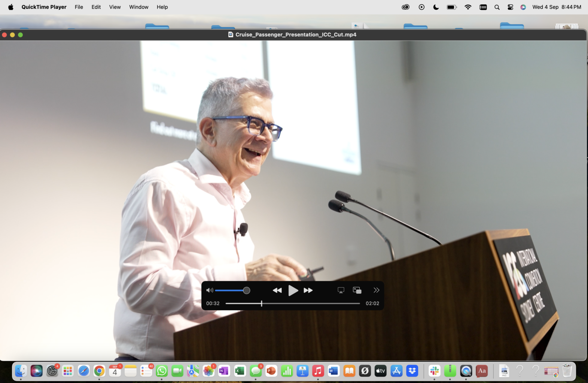Toggle Focus mode moon icon
Image resolution: width=588 pixels, height=383 pixels.
436,7
